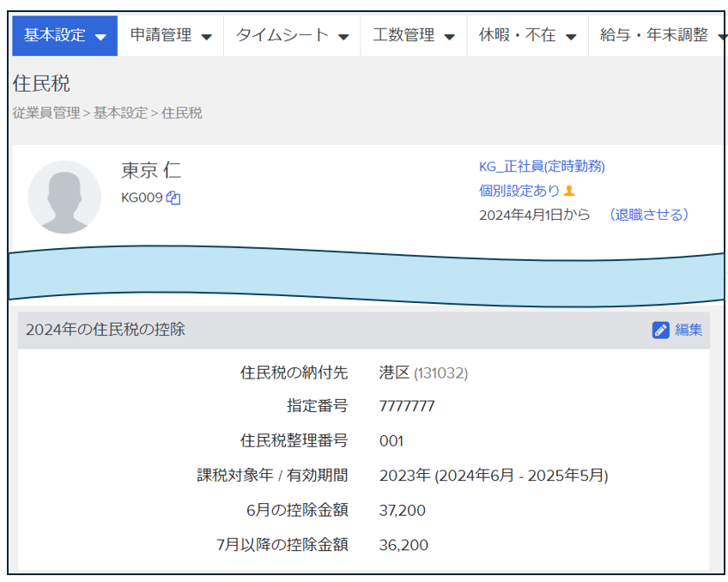Viewport: 728px width, 582px height.
Task: Select the 住民税整理番号 value 001
Action: pos(391,441)
